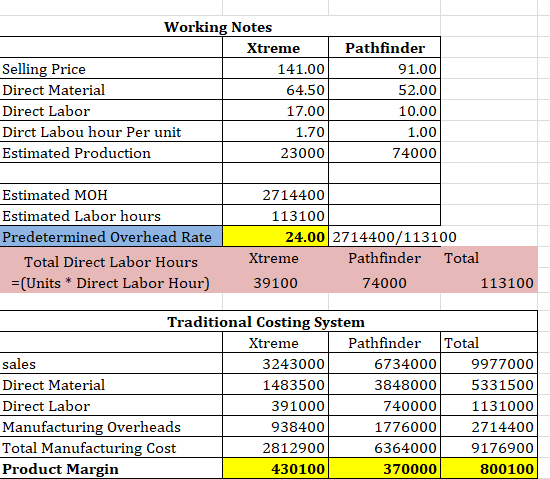Select the 52.00 direct material cell
550x479 pixels.
pos(384,89)
